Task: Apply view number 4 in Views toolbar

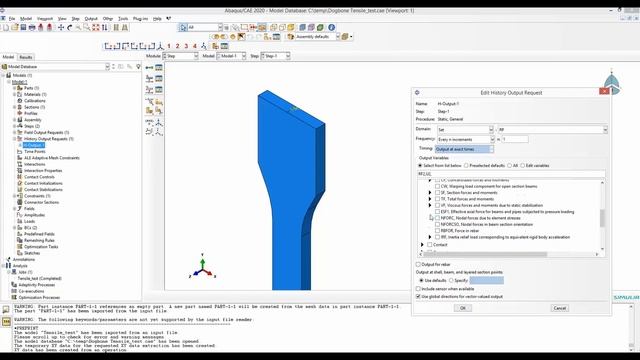Action: [195, 46]
